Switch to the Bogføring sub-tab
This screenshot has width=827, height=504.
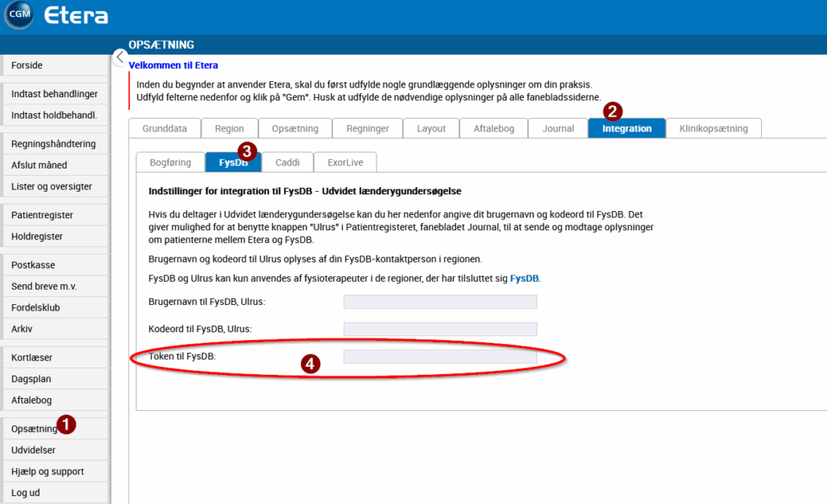pos(170,162)
